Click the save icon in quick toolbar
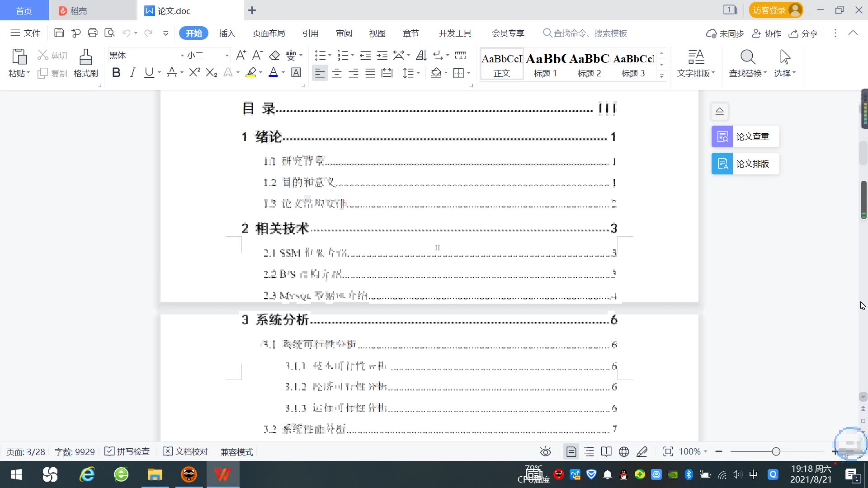The image size is (868, 488). (59, 33)
